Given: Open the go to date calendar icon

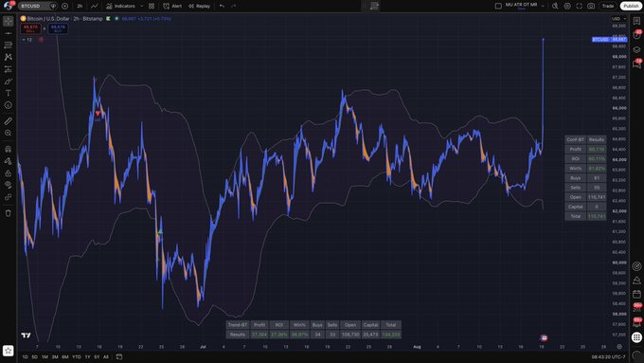Looking at the screenshot, I should pos(119,356).
